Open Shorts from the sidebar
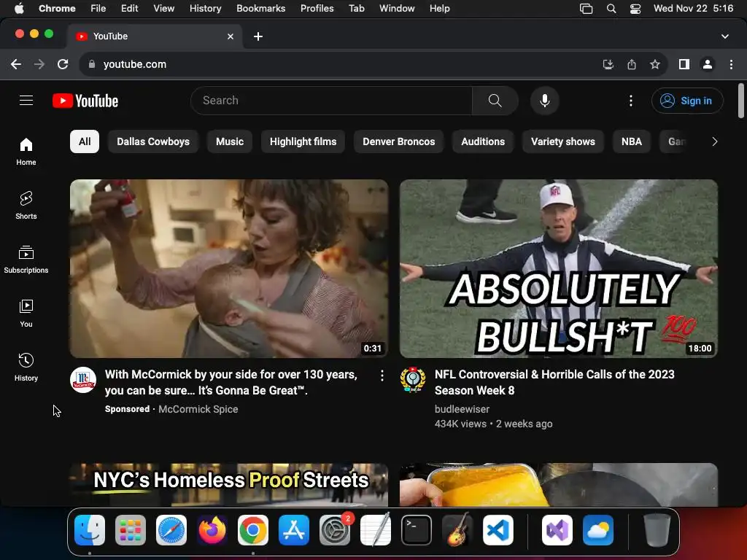Image resolution: width=747 pixels, height=560 pixels. [26, 205]
